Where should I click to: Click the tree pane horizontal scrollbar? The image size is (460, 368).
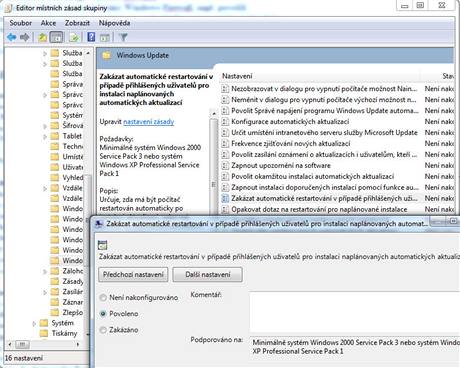(x=44, y=344)
